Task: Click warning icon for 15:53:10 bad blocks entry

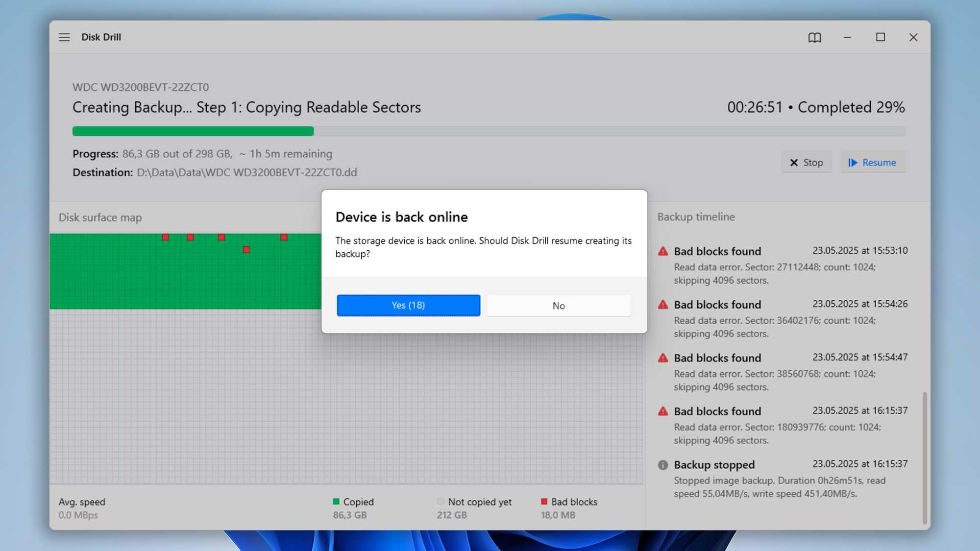Action: tap(663, 251)
